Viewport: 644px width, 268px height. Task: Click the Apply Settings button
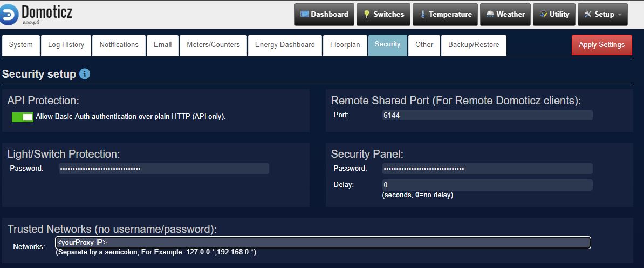point(601,45)
